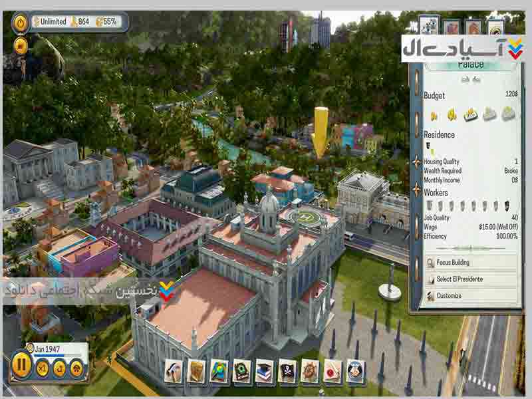Screen dimensions: 532x399
Task: Open the Customize palace option
Action: pos(472,296)
